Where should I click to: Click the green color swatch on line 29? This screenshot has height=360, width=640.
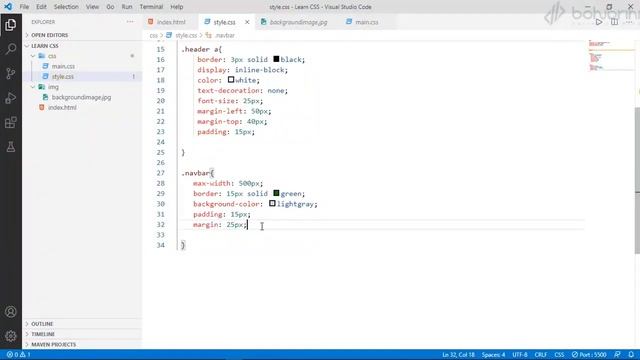(x=276, y=193)
